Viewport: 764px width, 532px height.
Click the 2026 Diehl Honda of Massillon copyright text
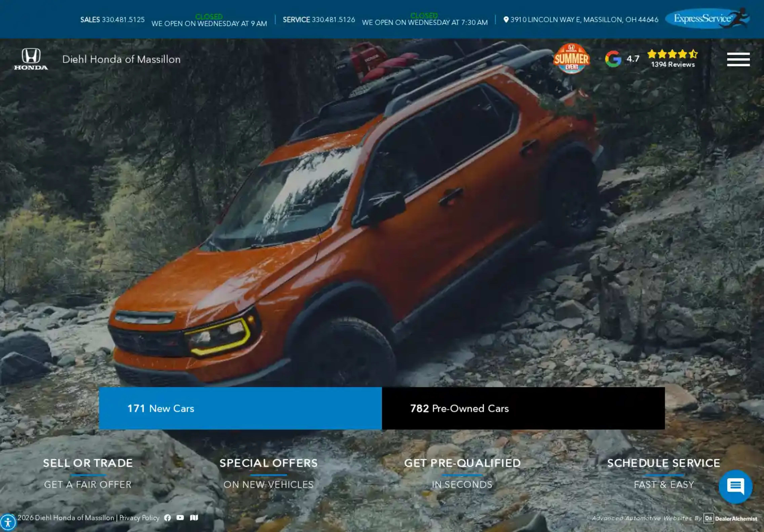(65, 518)
